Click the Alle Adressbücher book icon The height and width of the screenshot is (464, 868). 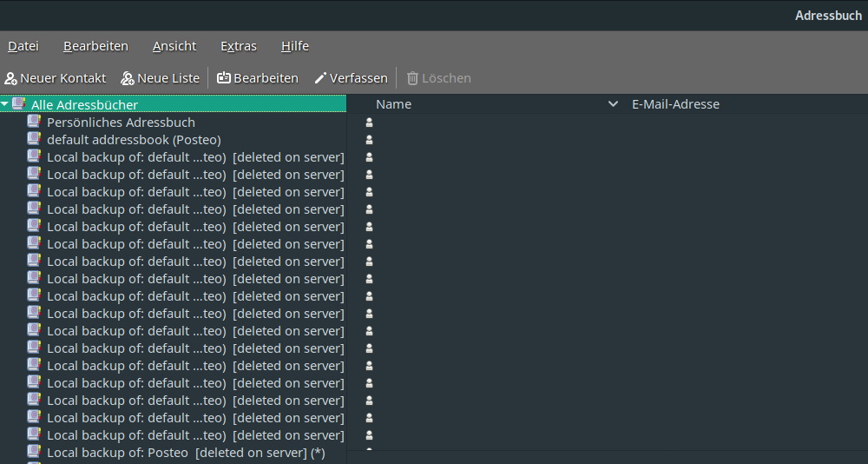pyautogui.click(x=19, y=104)
